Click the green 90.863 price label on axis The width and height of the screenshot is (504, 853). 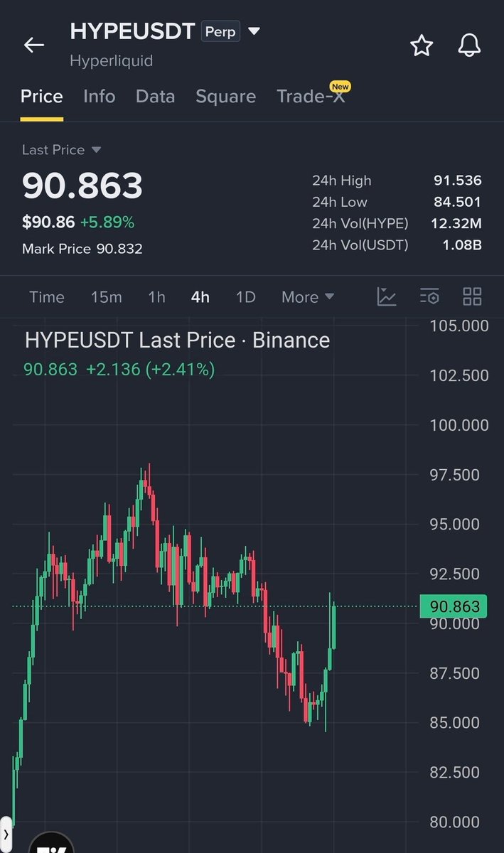[x=454, y=607]
